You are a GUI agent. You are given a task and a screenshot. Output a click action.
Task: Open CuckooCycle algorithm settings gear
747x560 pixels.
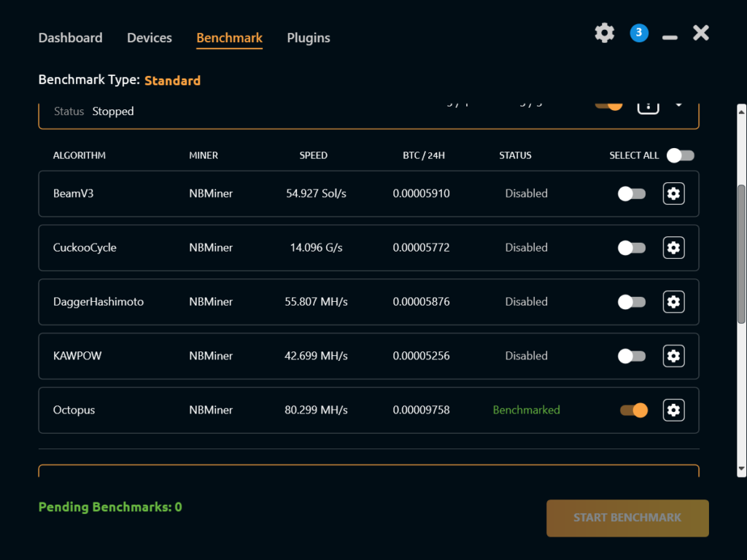click(x=673, y=248)
